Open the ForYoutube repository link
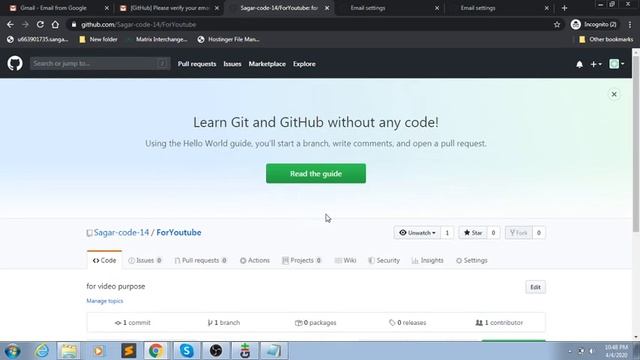Image resolution: width=640 pixels, height=360 pixels. click(179, 232)
